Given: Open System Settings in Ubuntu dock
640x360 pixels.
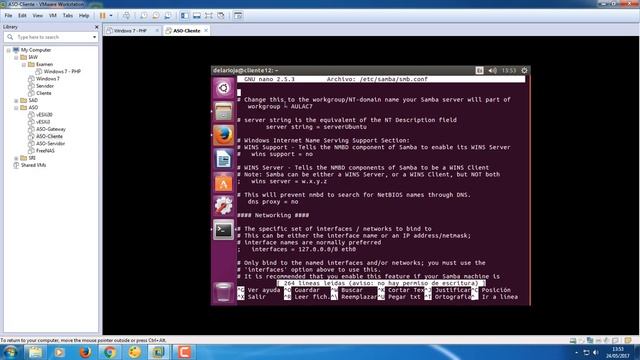Looking at the screenshot, I should (x=223, y=206).
